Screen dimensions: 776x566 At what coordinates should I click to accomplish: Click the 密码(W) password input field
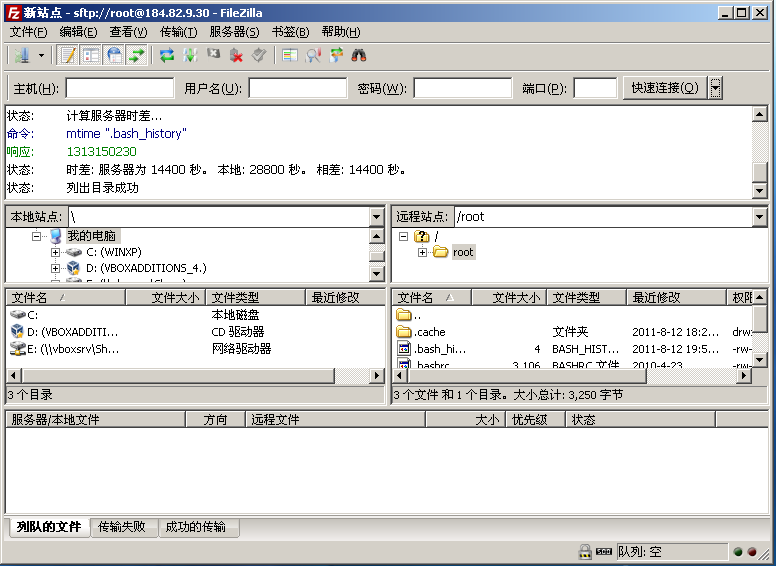[463, 88]
